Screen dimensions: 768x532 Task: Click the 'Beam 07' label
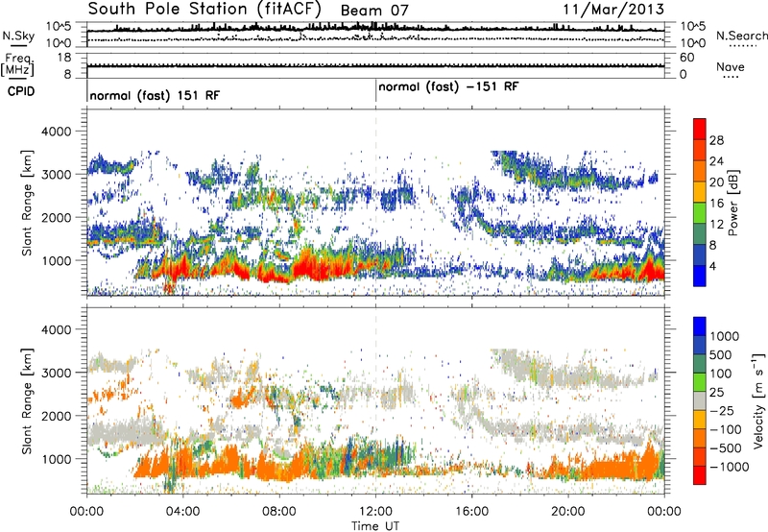(x=374, y=11)
